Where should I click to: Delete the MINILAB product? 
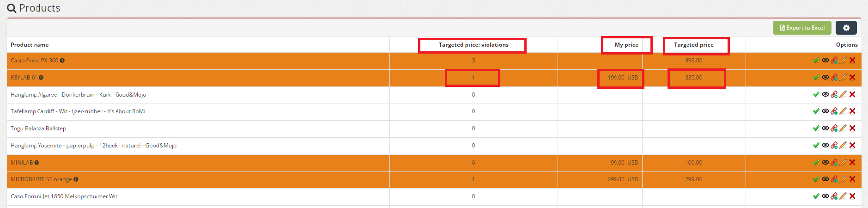pyautogui.click(x=852, y=162)
